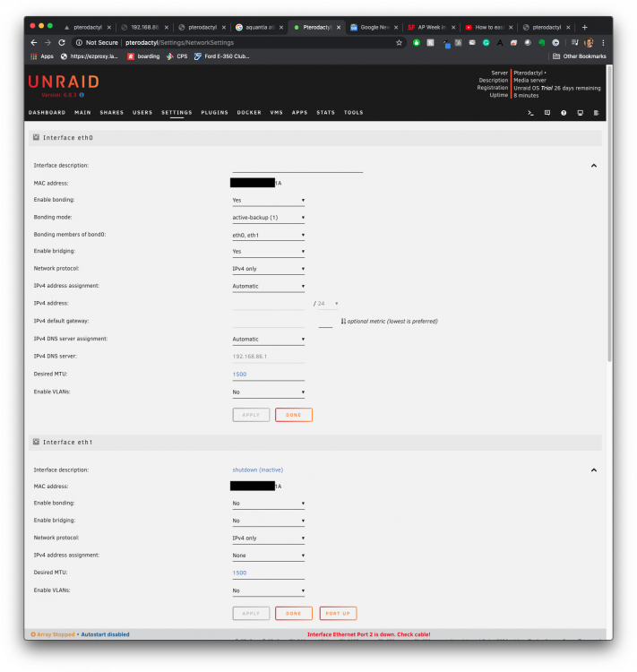Open Chrome three-dot menu

click(603, 42)
